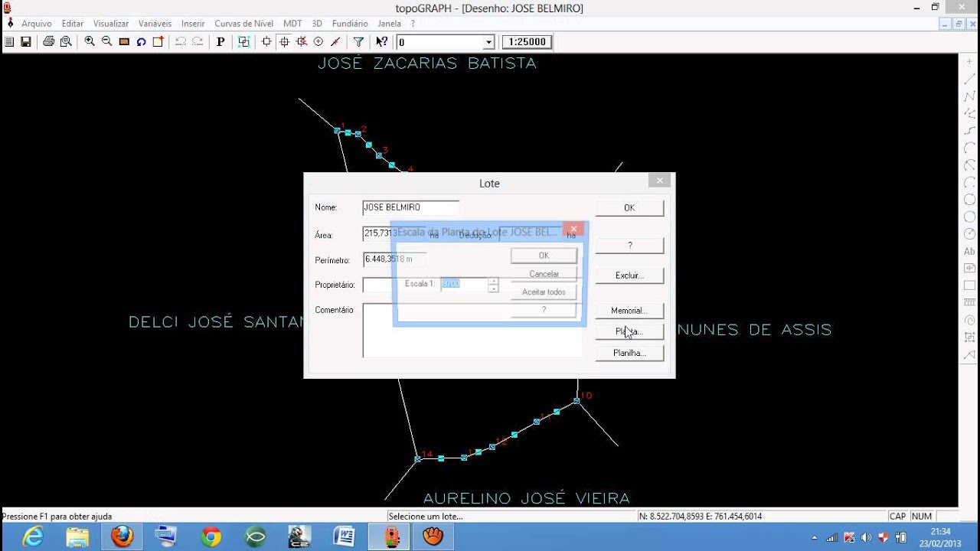980x551 pixels.
Task: Open the Fundiário menu
Action: pyautogui.click(x=350, y=24)
